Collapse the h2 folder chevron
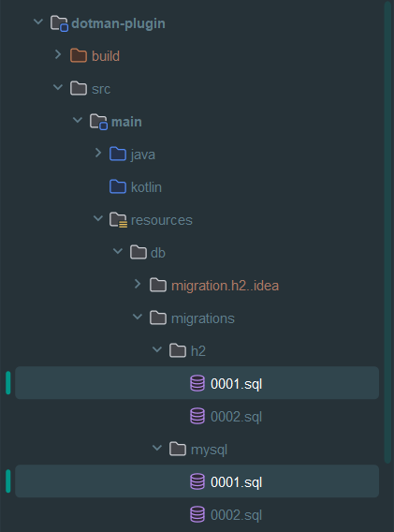This screenshot has width=394, height=532. pos(157,349)
